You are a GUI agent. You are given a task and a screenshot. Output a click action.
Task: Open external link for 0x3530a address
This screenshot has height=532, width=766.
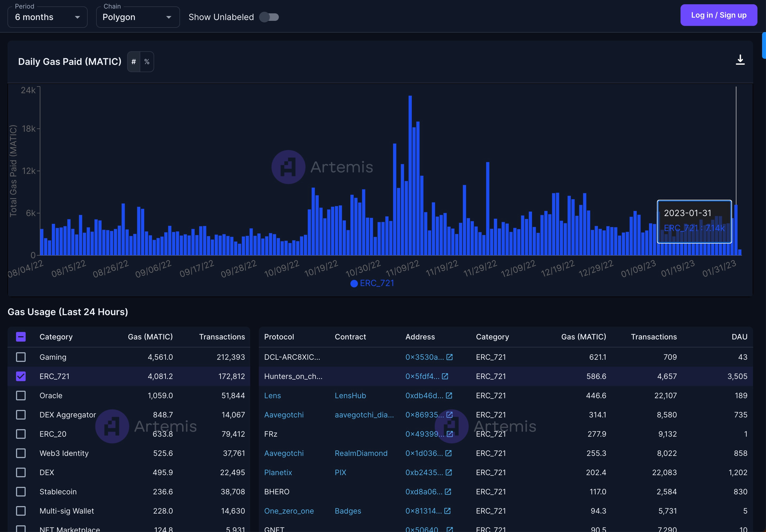coord(449,357)
